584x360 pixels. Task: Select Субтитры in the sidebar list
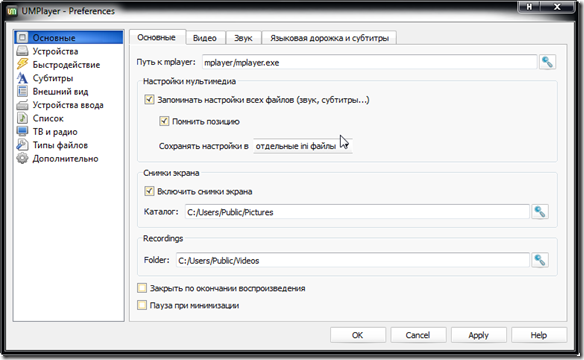[69, 78]
